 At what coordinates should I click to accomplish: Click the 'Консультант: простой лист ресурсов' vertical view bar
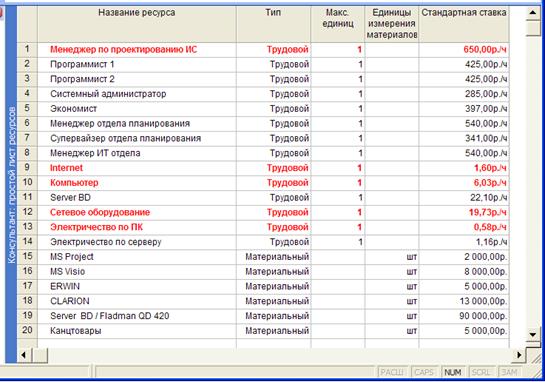point(11,184)
